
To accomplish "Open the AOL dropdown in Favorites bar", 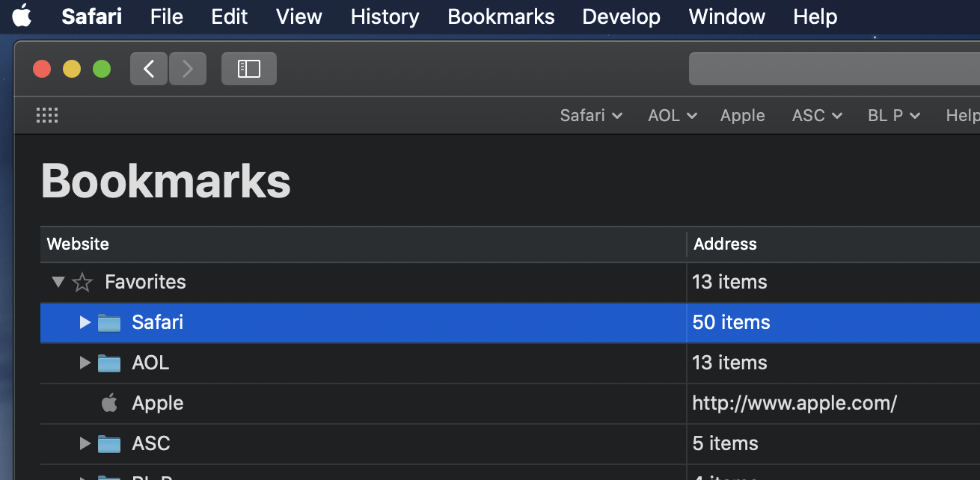I will 673,115.
